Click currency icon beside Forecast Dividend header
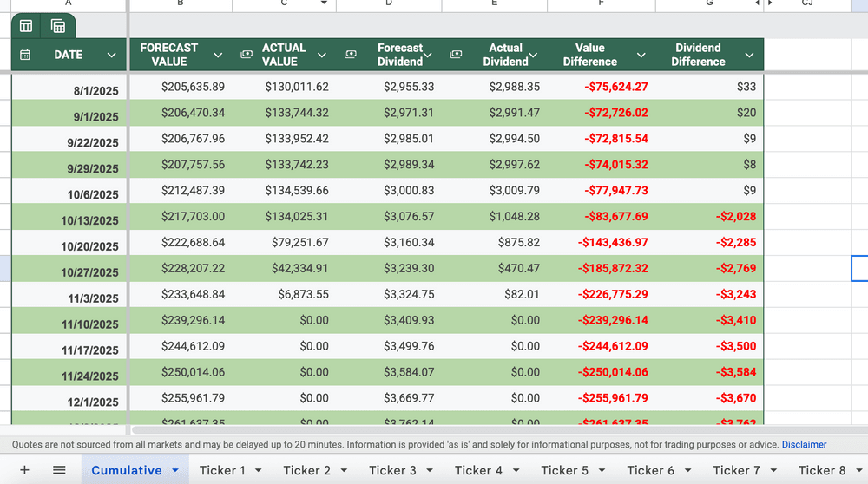The image size is (868, 484). (351, 55)
